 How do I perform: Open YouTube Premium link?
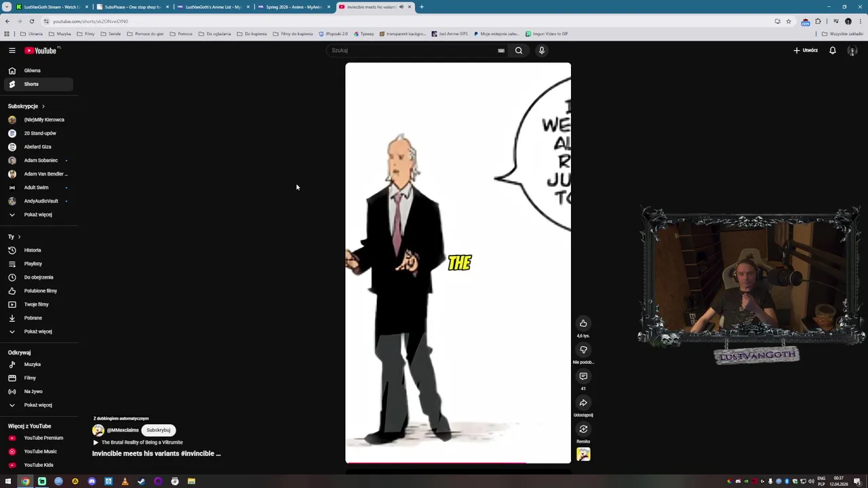(x=39, y=438)
